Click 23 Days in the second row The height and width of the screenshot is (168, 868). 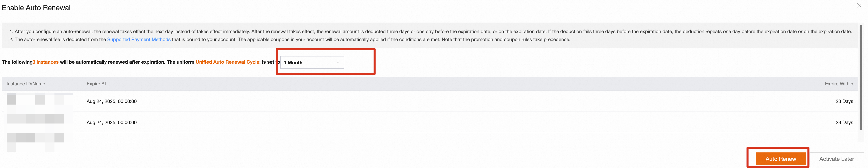[x=844, y=122]
